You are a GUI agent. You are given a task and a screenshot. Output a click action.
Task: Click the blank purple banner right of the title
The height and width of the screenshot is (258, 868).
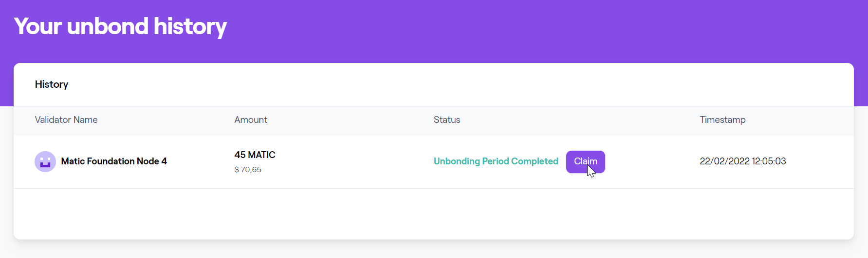(536, 29)
